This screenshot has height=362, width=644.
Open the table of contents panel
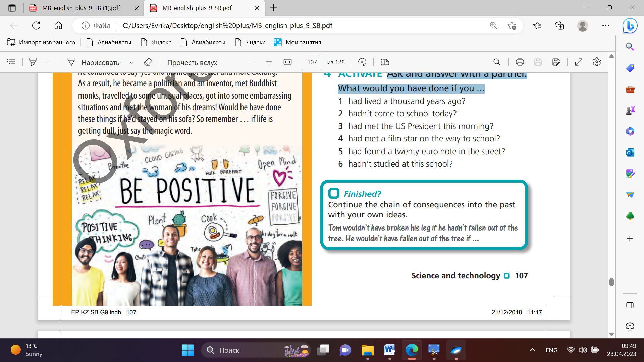click(11, 62)
